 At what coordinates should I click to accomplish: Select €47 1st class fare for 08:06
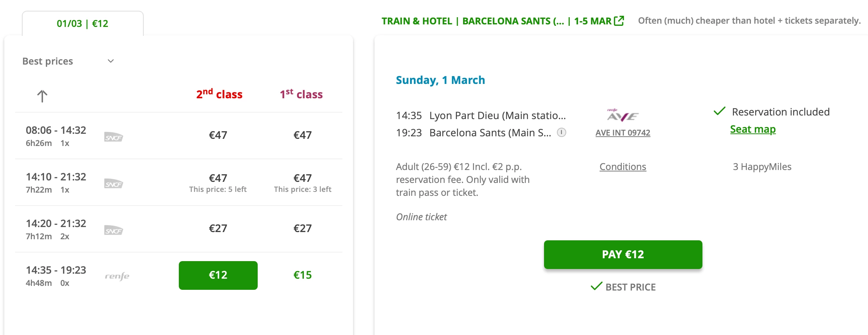[x=302, y=135]
